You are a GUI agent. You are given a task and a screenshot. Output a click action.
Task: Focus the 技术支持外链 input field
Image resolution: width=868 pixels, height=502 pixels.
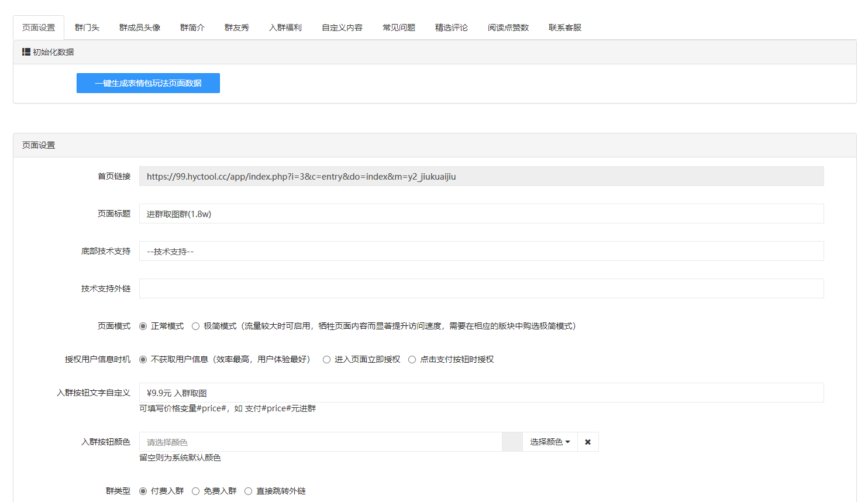481,288
